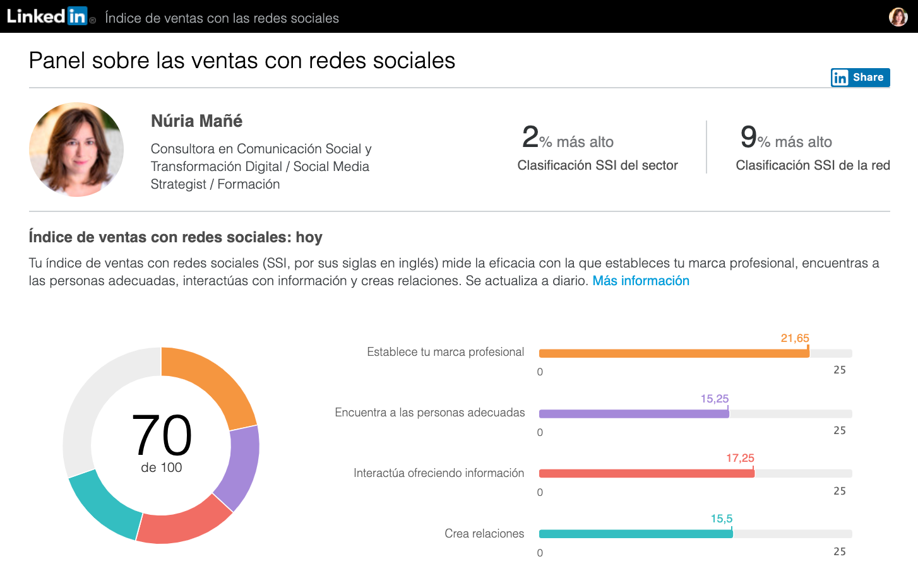Click the purple Encuentra a las personas bar

point(634,414)
